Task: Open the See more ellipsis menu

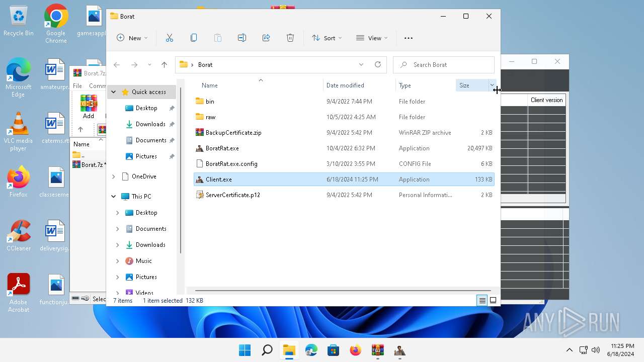Action: point(409,38)
